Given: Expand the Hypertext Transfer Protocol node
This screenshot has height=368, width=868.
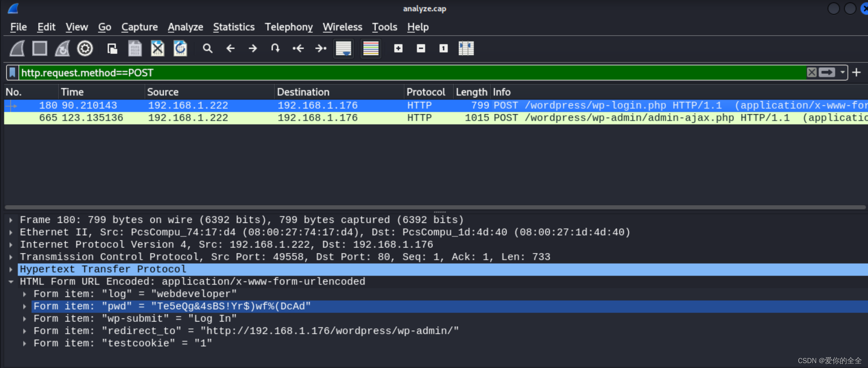Looking at the screenshot, I should (x=10, y=269).
